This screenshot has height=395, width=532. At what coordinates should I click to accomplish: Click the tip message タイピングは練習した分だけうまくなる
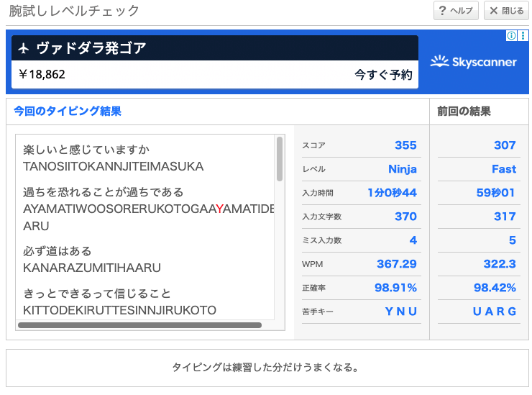point(265,368)
